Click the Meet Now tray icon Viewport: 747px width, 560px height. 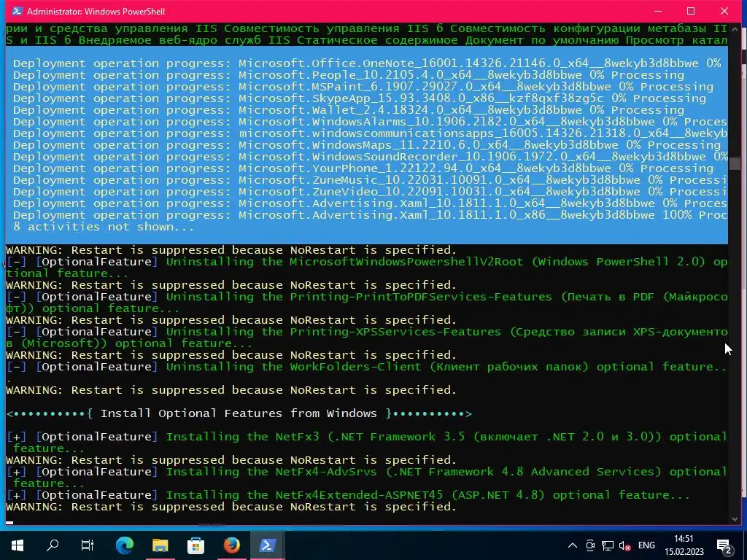tap(590, 545)
